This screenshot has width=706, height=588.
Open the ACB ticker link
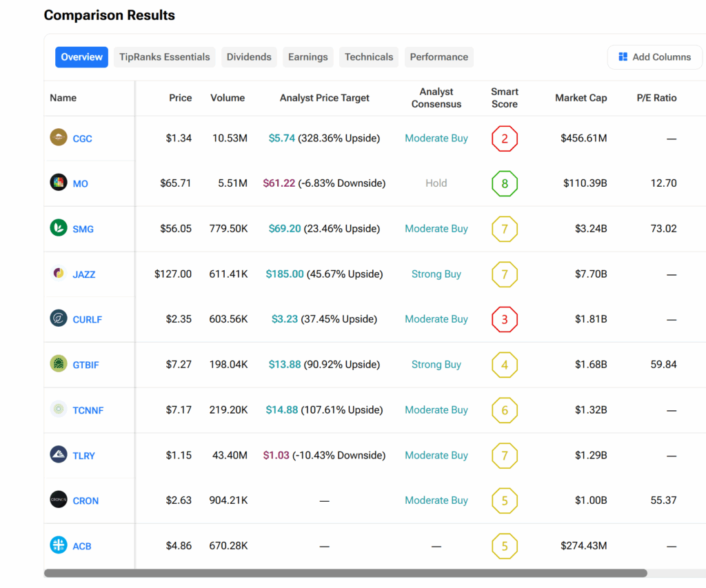click(x=82, y=546)
